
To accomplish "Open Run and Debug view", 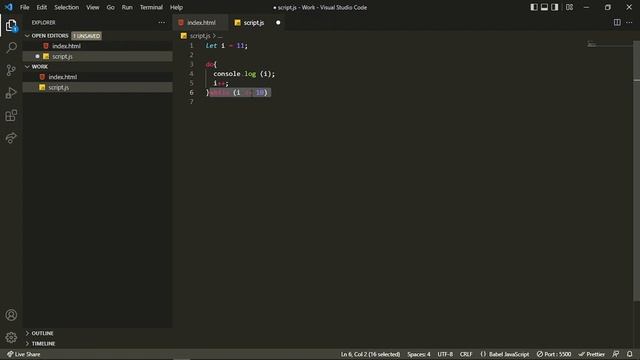I will (x=11, y=93).
